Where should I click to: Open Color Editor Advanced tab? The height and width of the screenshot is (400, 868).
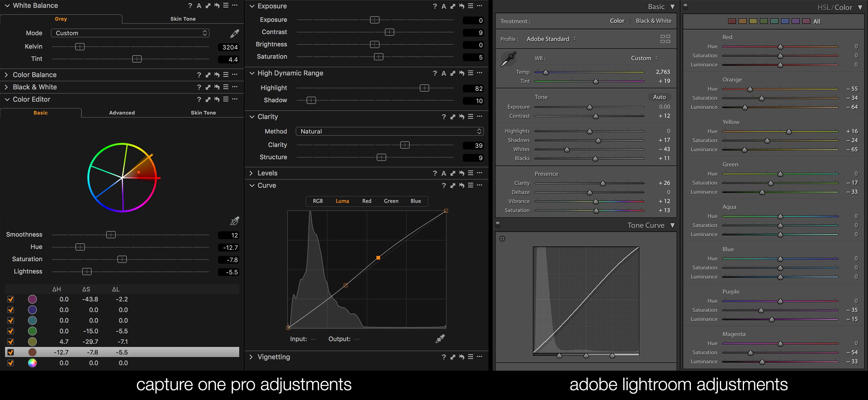coord(122,113)
